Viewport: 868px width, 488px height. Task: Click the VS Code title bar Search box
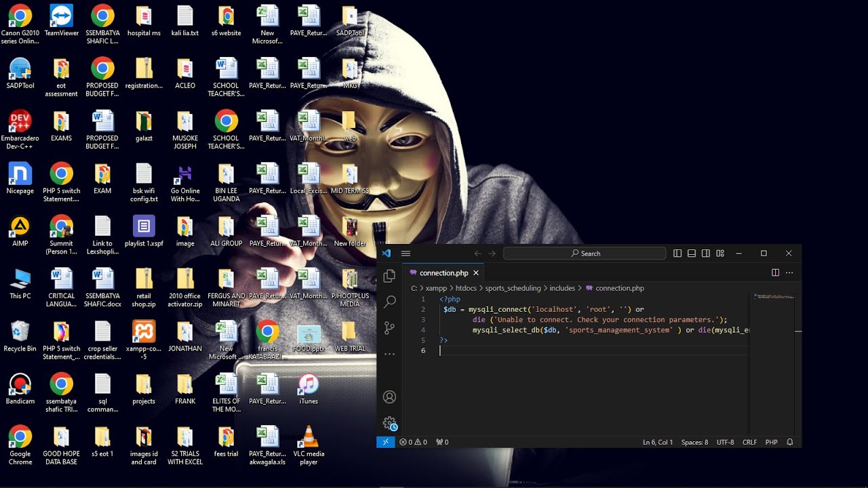[585, 253]
